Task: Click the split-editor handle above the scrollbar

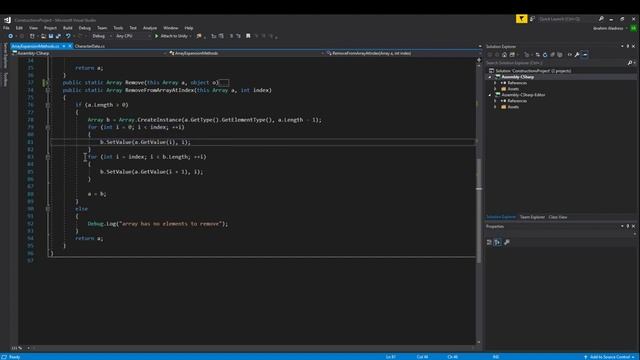Action: [479, 60]
